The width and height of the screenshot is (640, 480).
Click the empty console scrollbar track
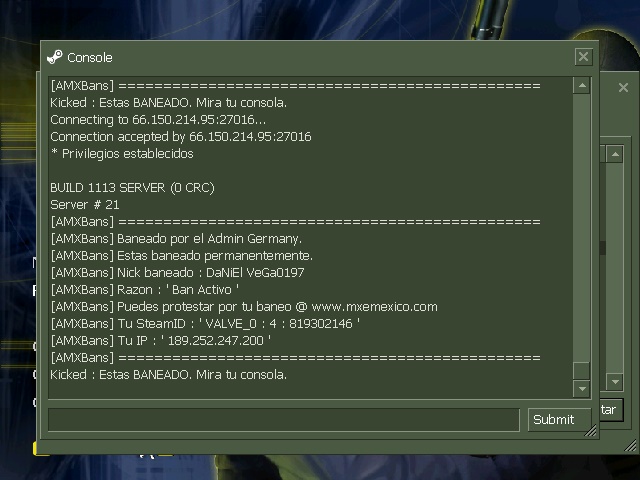click(x=582, y=228)
